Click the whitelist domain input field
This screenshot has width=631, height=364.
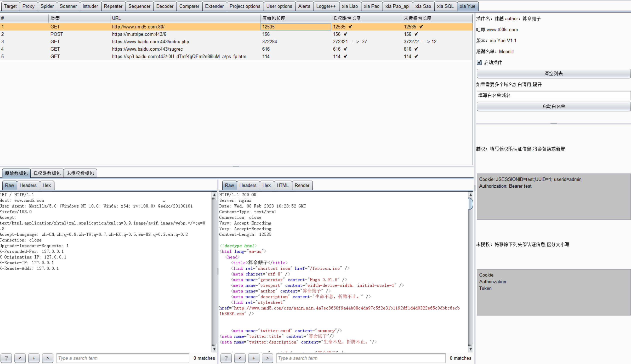point(553,95)
